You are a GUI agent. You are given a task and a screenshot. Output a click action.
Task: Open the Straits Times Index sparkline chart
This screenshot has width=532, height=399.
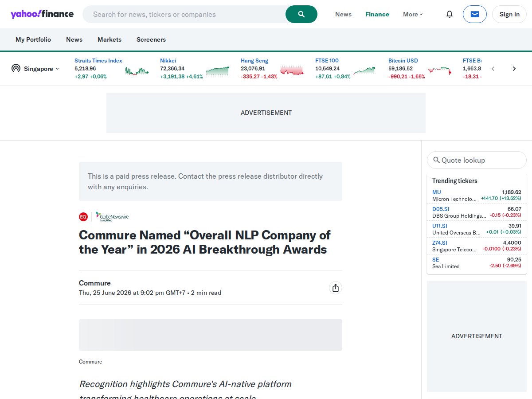pyautogui.click(x=137, y=71)
